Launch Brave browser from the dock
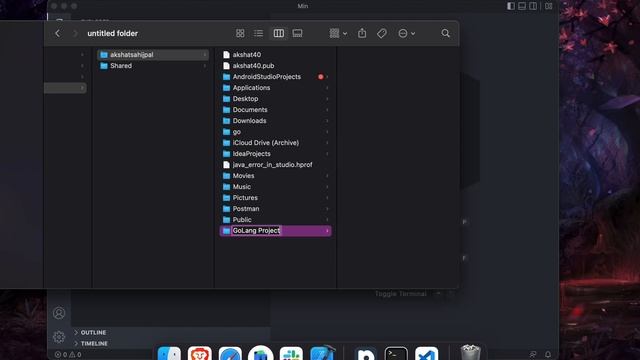640x360 pixels. click(200, 353)
